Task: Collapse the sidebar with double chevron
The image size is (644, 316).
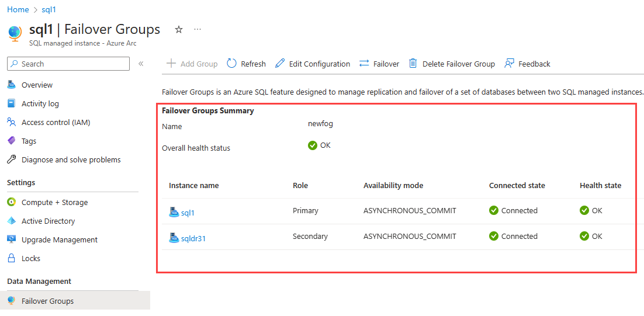Action: 140,64
